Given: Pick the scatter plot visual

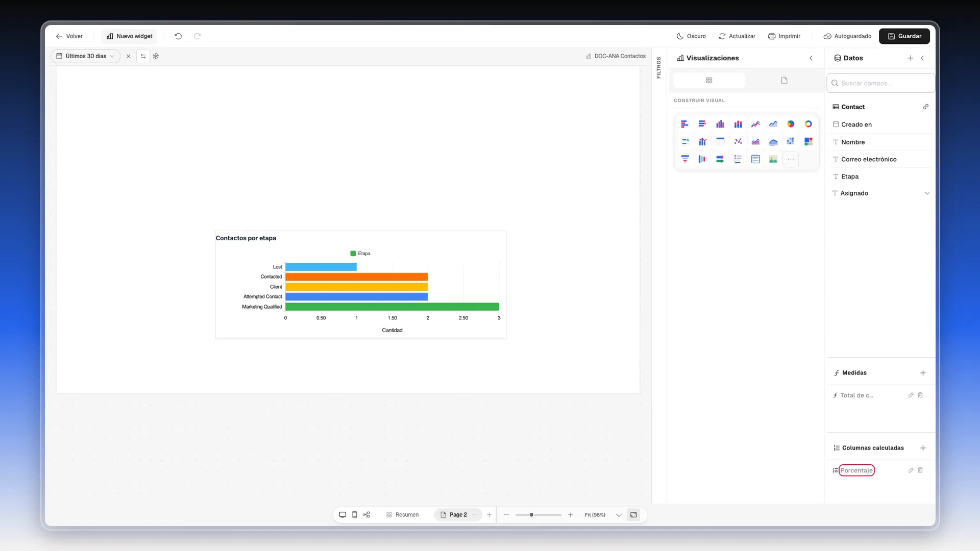Looking at the screenshot, I should tap(738, 141).
